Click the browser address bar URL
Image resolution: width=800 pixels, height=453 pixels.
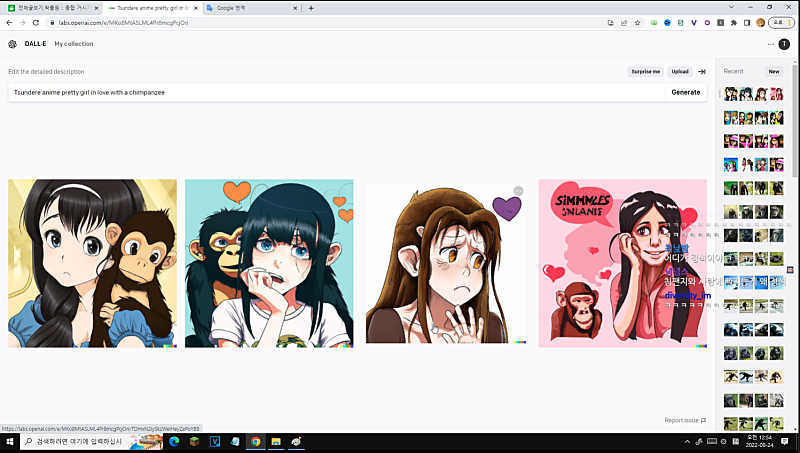coord(123,22)
